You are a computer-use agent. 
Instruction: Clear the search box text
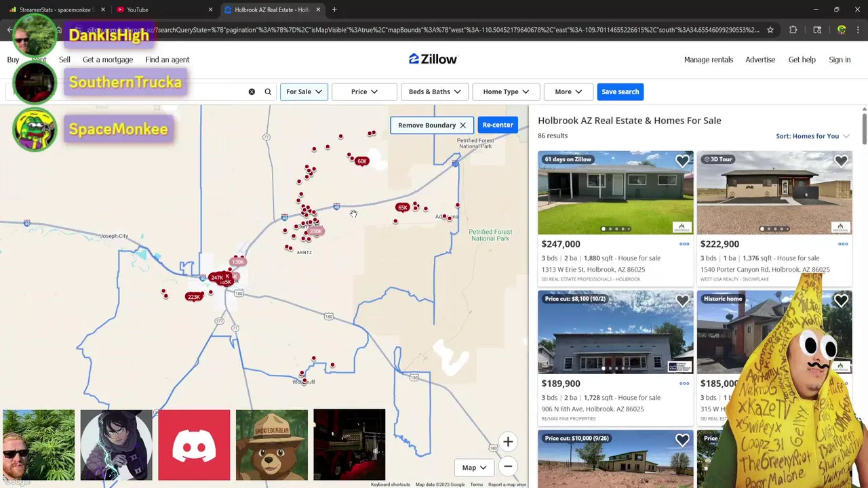252,91
